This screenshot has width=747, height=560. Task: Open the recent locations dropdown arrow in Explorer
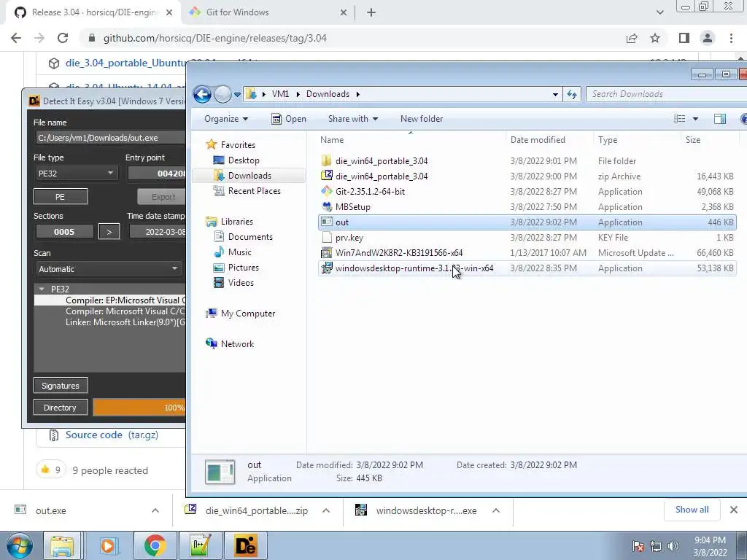[237, 94]
